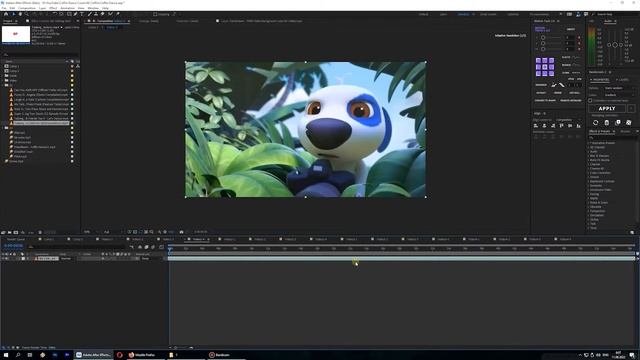Take a snapshot with the camera icon

[x=182, y=232]
